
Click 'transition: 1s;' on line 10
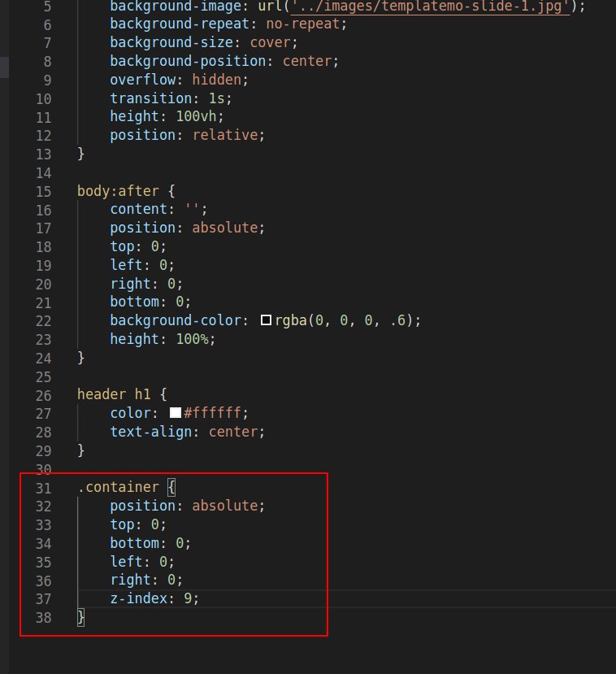tap(171, 98)
